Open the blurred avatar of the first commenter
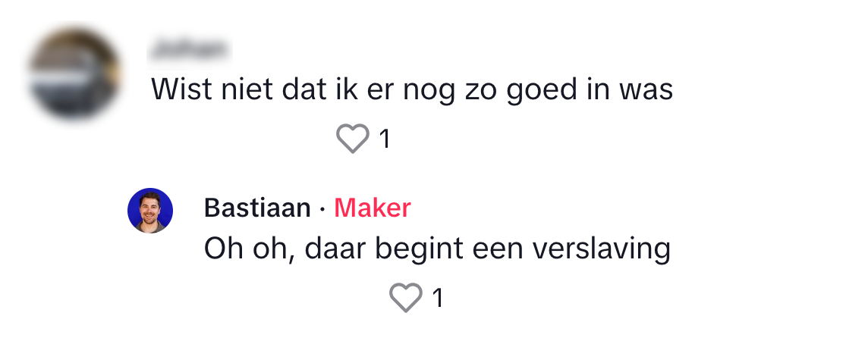This screenshot has height=341, width=868. pyautogui.click(x=74, y=74)
